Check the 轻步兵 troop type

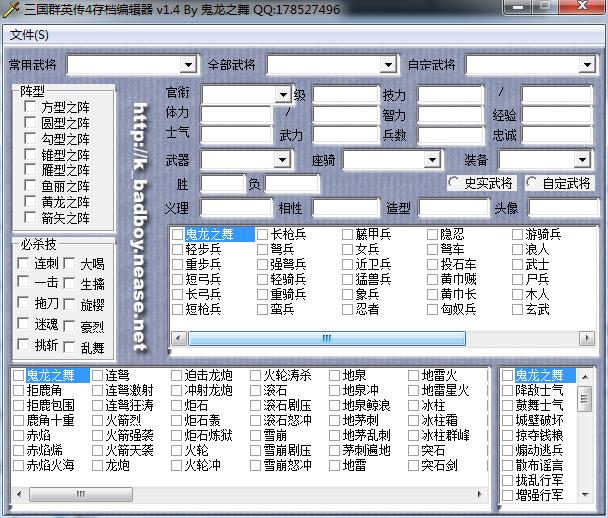[177, 249]
